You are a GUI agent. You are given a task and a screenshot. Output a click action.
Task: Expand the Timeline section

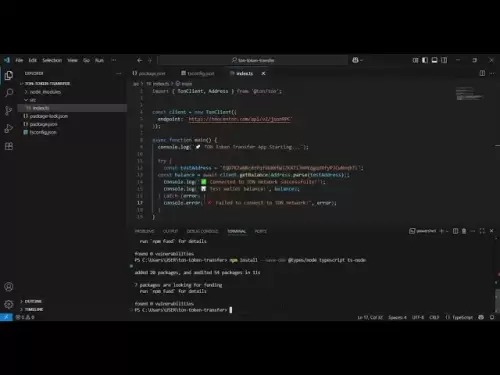34,309
